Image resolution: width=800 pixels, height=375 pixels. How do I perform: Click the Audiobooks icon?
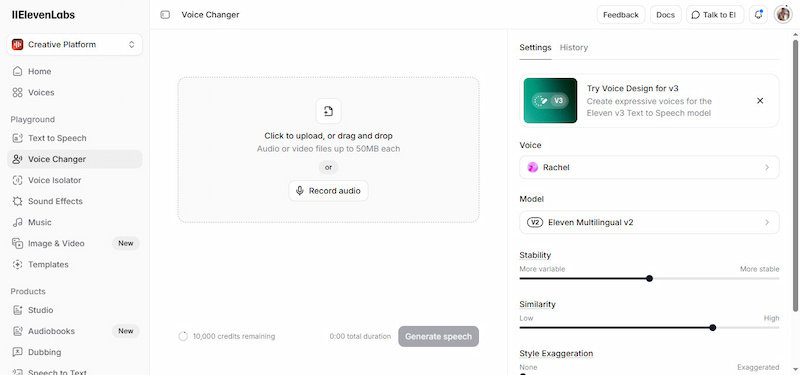click(x=17, y=331)
